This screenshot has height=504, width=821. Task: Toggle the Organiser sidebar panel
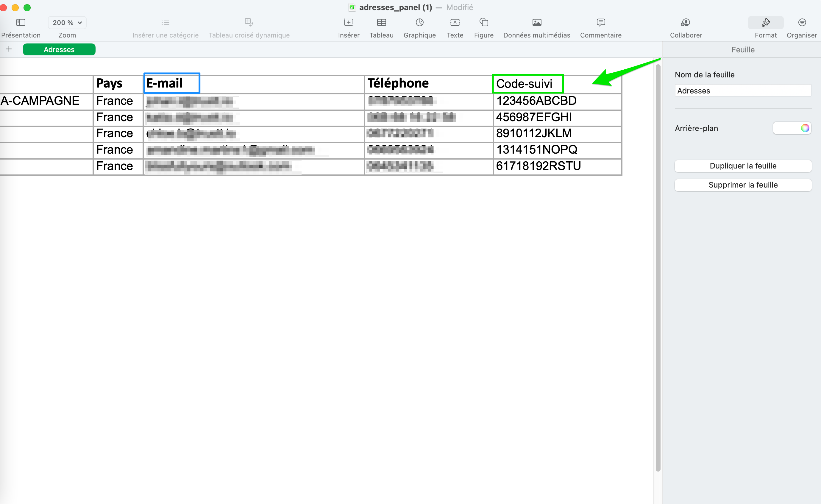802,23
